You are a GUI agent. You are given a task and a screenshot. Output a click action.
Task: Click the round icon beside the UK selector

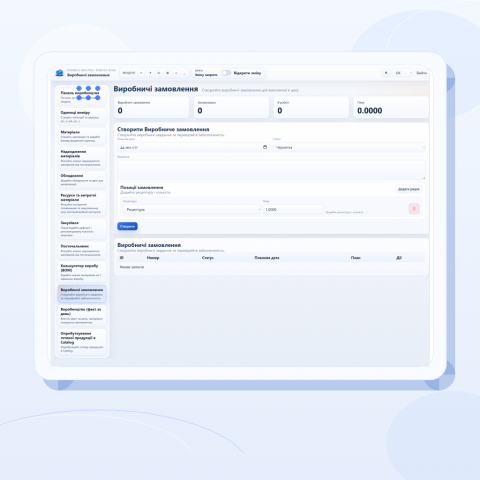[x=386, y=73]
